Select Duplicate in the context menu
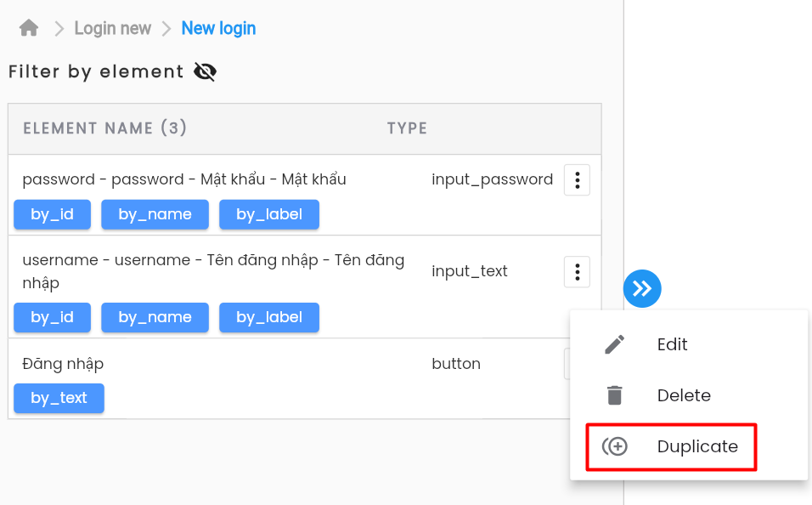 [x=689, y=446]
